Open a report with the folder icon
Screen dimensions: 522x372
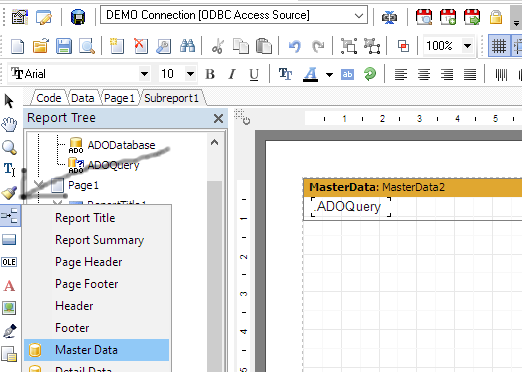pyautogui.click(x=41, y=46)
